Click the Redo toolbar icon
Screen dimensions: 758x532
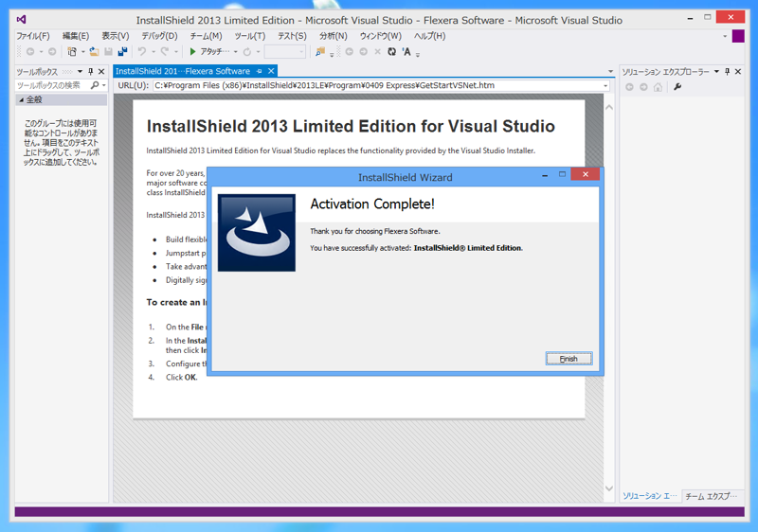point(165,51)
